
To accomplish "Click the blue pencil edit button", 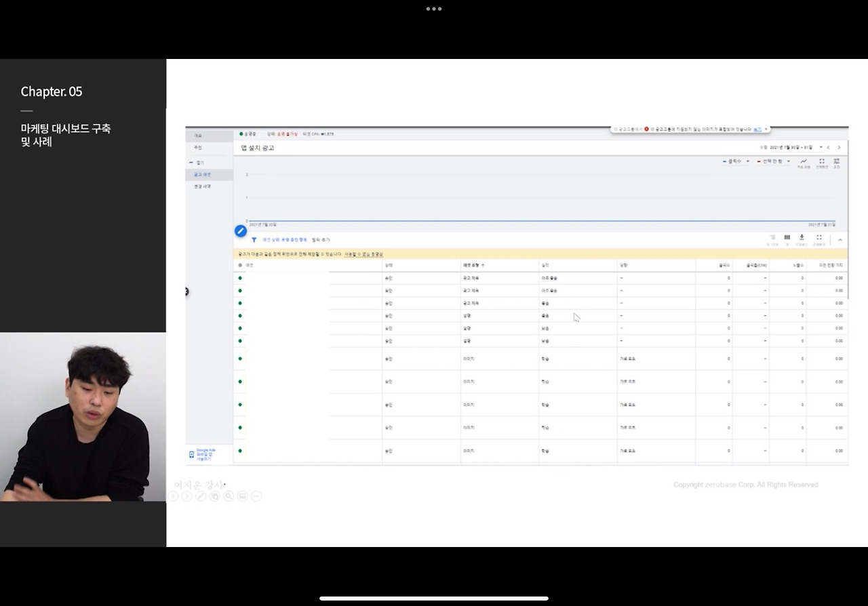I will [240, 231].
